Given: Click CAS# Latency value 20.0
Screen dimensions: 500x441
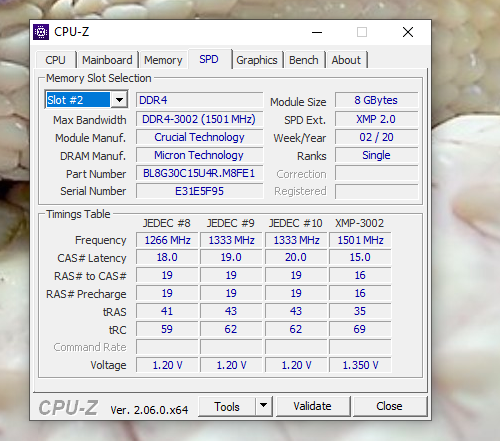Looking at the screenshot, I should (x=296, y=257).
